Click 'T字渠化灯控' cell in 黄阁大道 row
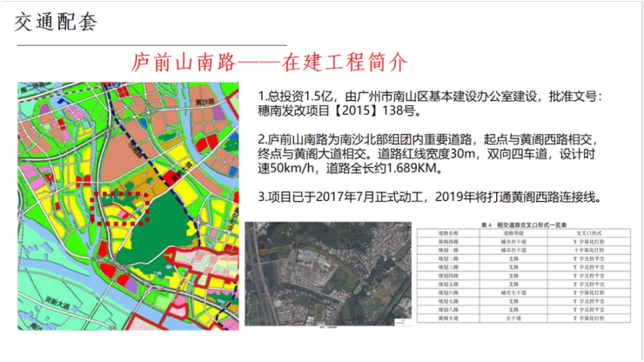Image resolution: width=644 pixels, height=362 pixels. pos(589,318)
